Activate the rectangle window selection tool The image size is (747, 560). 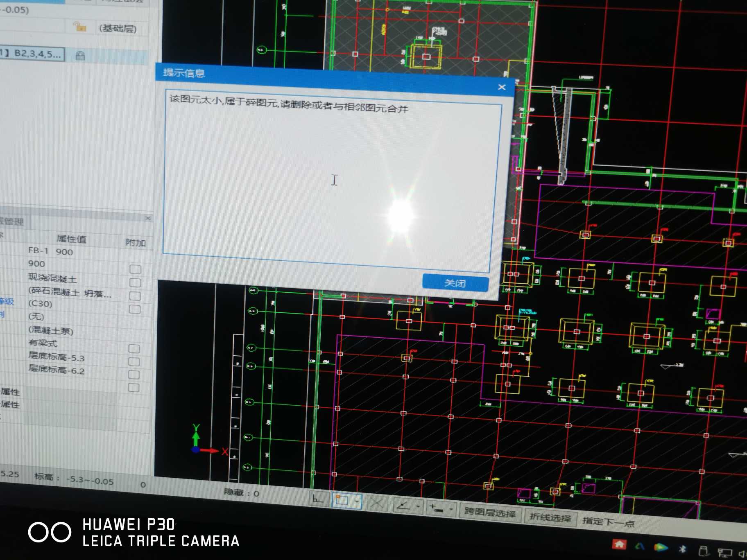[x=342, y=500]
